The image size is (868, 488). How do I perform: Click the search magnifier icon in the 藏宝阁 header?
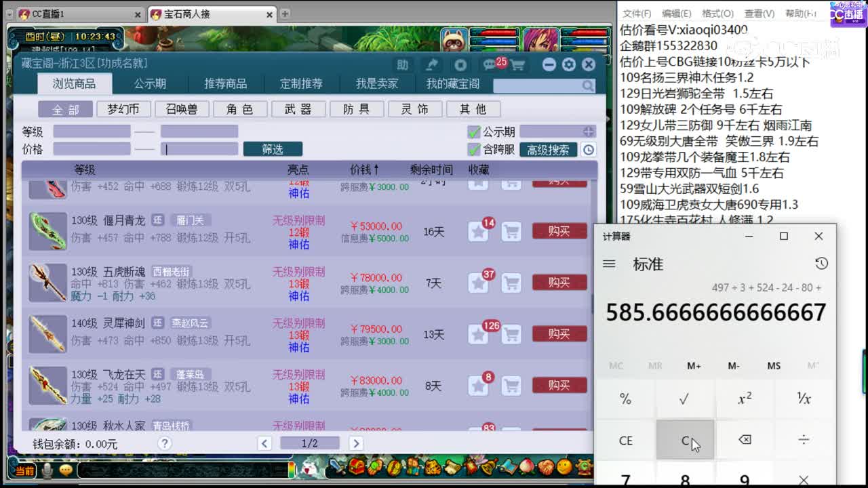pos(587,85)
